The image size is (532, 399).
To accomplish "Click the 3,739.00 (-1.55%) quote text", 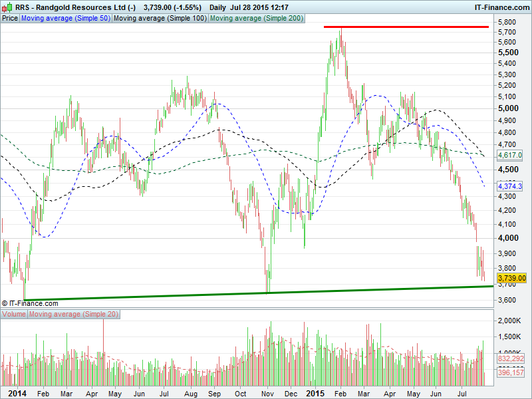I will pyautogui.click(x=172, y=7).
